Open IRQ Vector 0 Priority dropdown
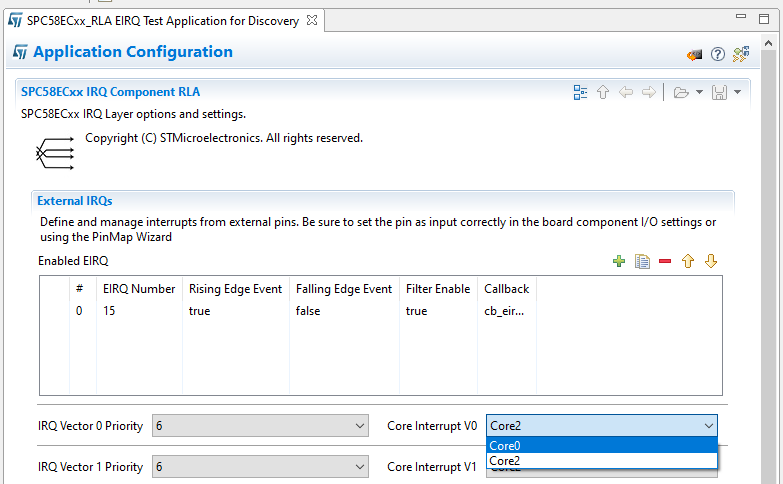783x484 pixels. tap(260, 426)
